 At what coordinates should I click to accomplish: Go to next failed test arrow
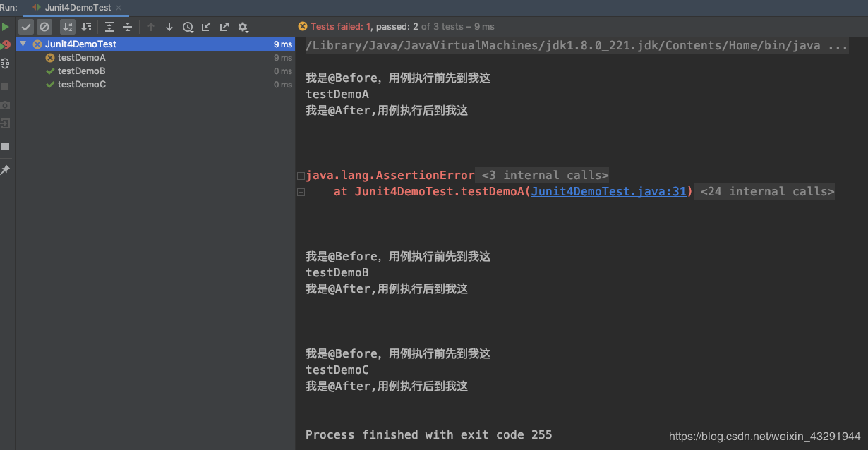click(169, 27)
